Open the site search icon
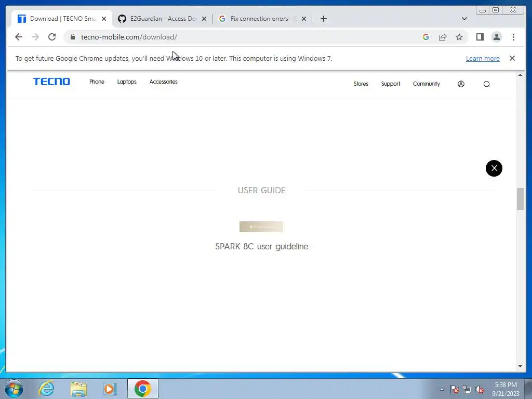Image resolution: width=532 pixels, height=399 pixels. [x=486, y=84]
